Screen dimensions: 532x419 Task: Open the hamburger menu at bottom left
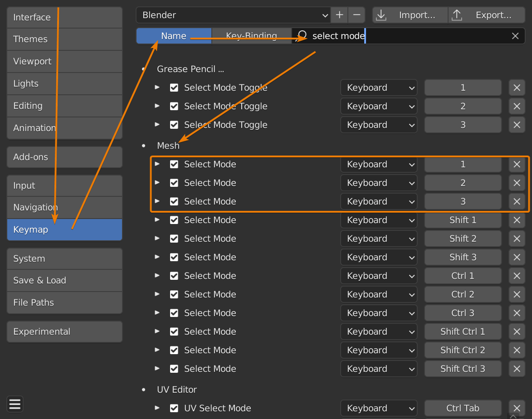pyautogui.click(x=15, y=404)
